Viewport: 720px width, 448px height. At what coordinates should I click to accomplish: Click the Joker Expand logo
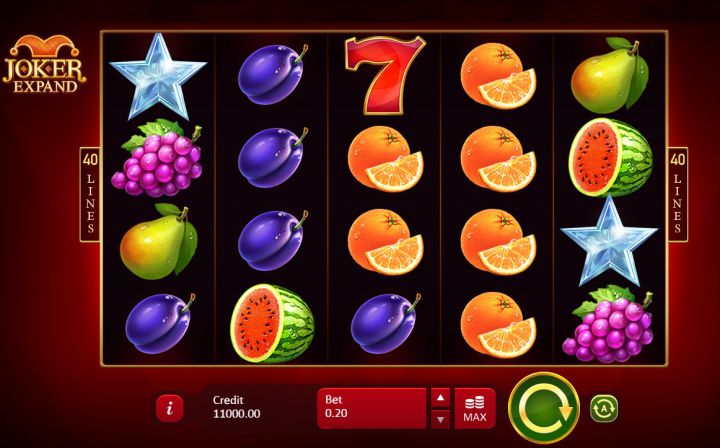45,64
